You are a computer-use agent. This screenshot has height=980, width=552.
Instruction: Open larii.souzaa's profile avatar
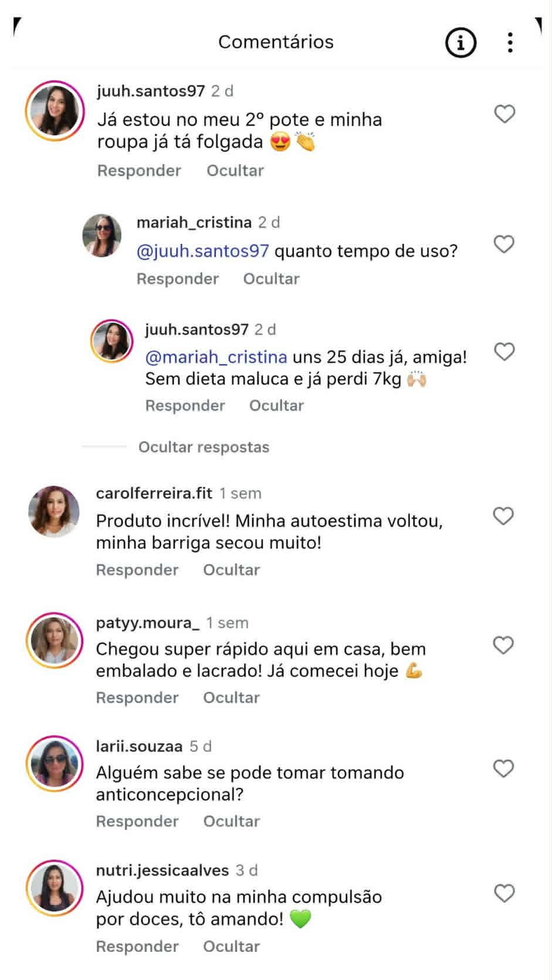click(55, 764)
